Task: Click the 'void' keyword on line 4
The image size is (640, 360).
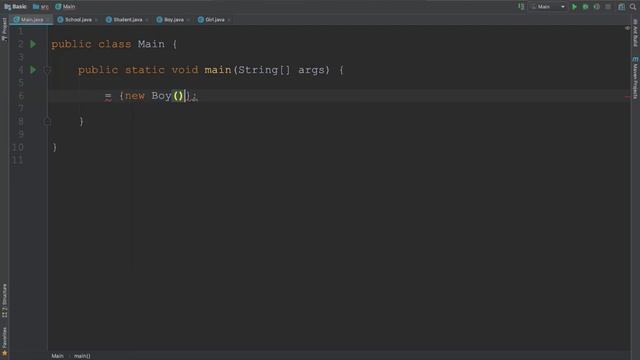Action: tap(184, 70)
